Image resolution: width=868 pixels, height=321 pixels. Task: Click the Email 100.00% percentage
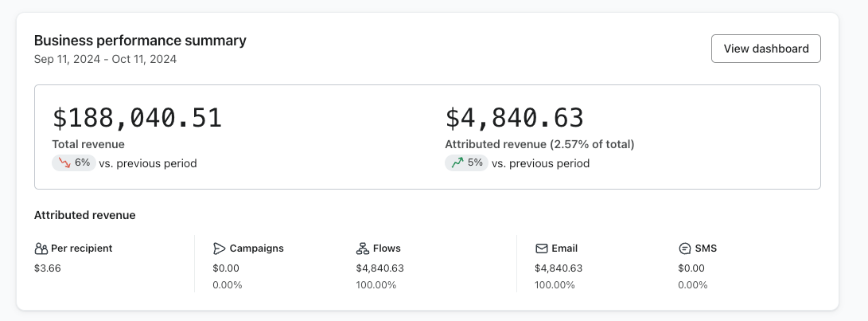(x=555, y=285)
